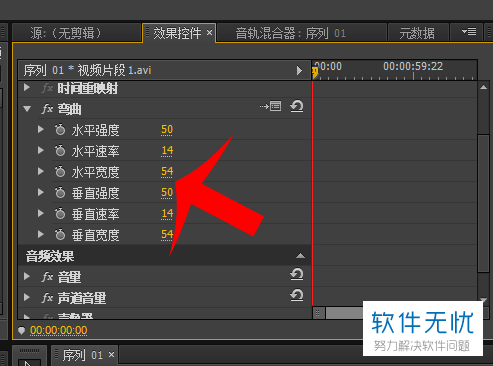Select the 弯曲 effect name
This screenshot has width=493, height=366.
[x=70, y=109]
